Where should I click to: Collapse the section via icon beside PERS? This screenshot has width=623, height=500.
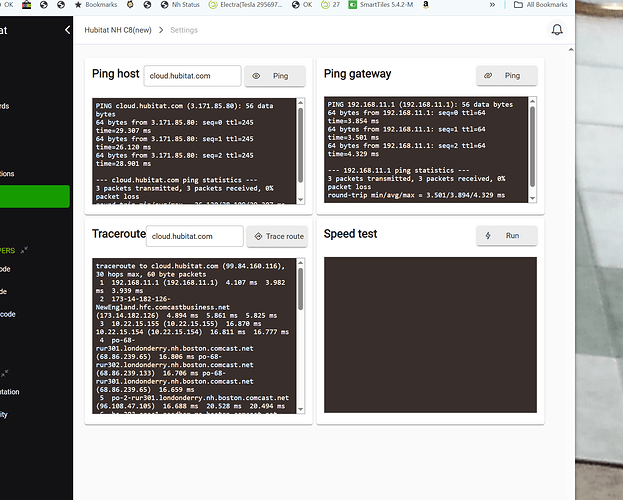coord(24,250)
